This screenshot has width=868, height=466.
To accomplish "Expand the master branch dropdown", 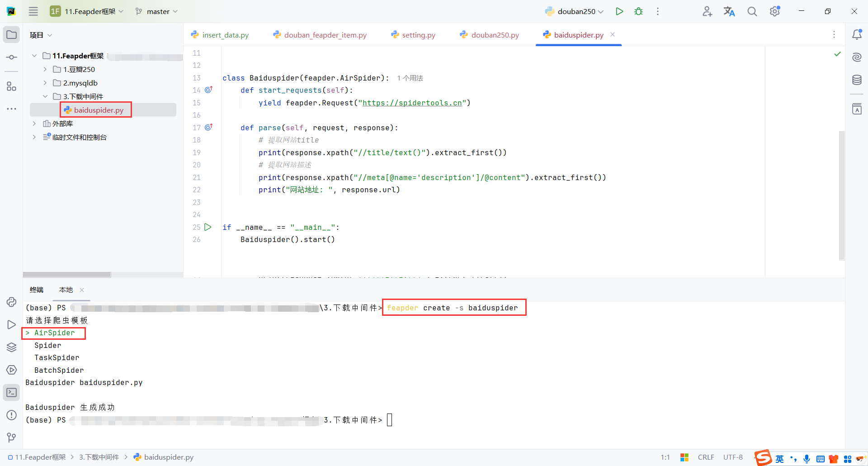I will [175, 11].
